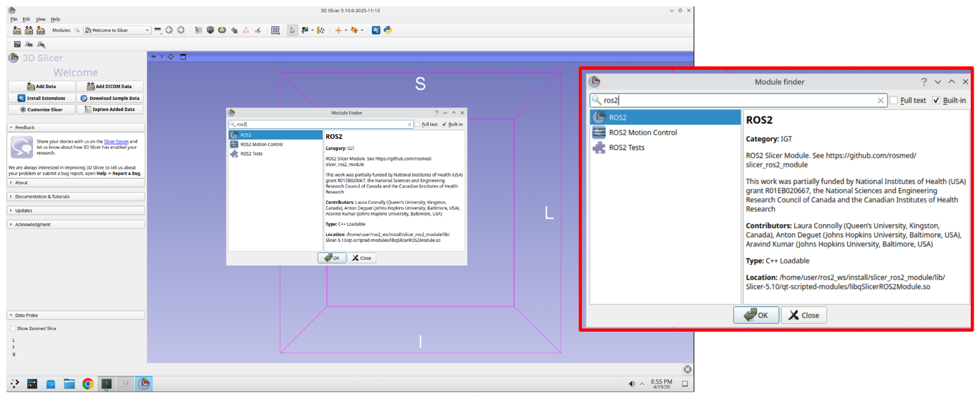Click the scene view capture icon

tap(29, 45)
